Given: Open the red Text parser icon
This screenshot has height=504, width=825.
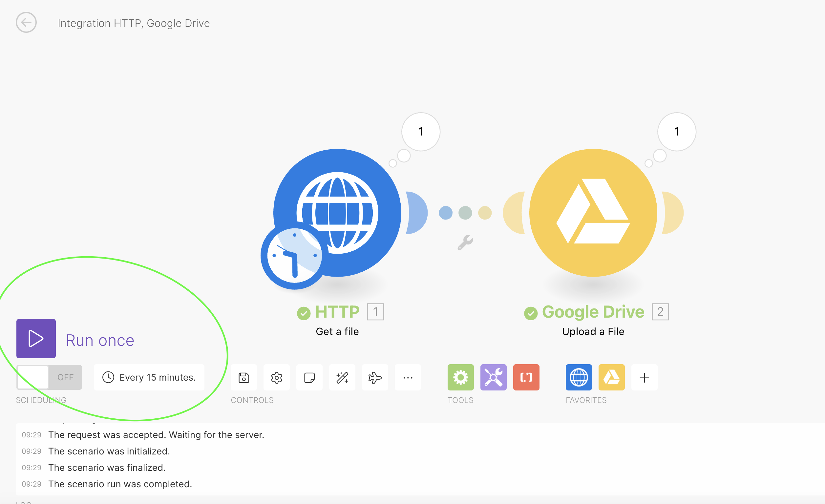Looking at the screenshot, I should [526, 377].
